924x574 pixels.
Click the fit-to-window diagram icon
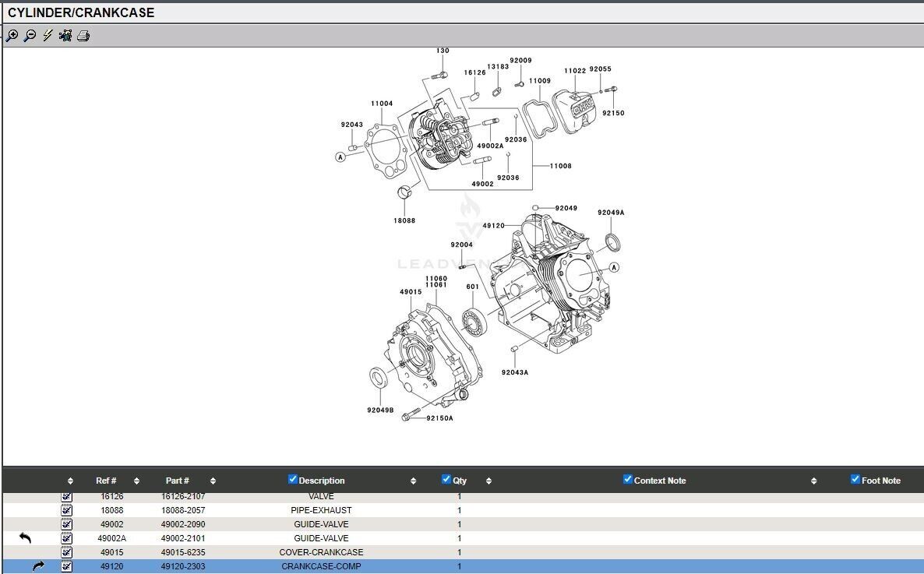tap(65, 36)
